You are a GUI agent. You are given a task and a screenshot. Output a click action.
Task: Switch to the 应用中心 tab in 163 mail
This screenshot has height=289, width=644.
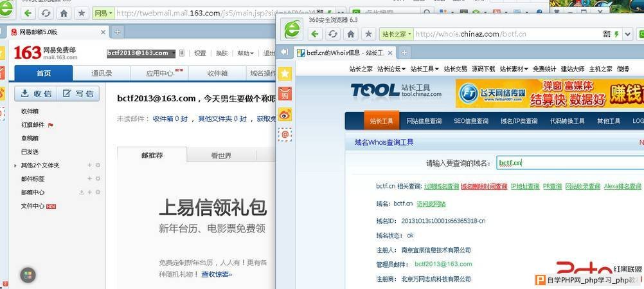click(x=160, y=73)
